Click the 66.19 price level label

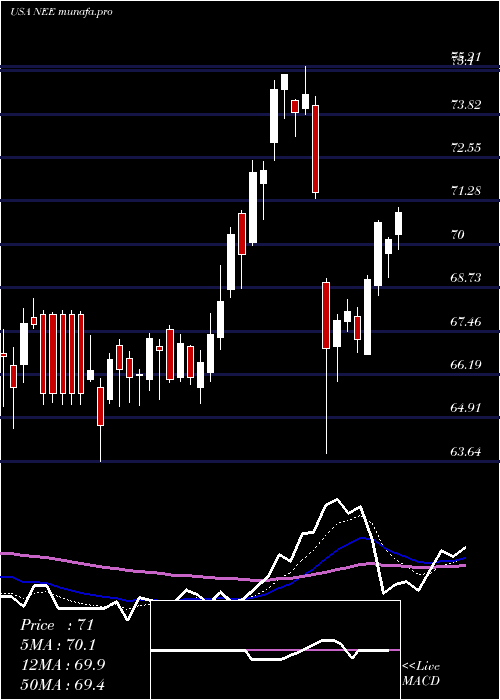pos(466,364)
